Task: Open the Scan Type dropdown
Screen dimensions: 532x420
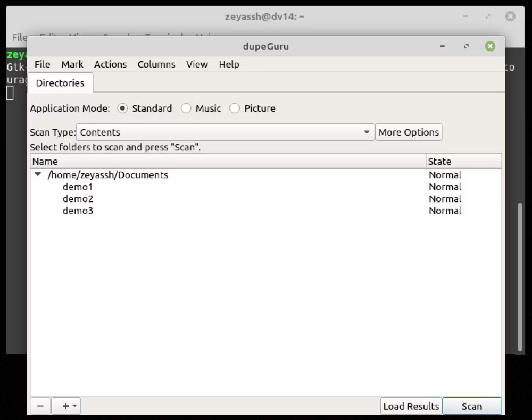Action: click(x=226, y=132)
